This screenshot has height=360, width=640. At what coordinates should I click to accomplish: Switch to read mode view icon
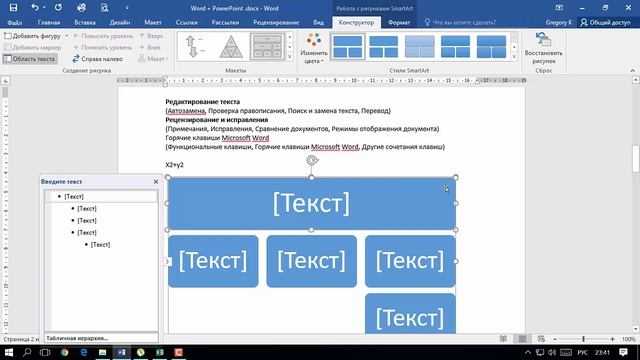click(x=503, y=339)
